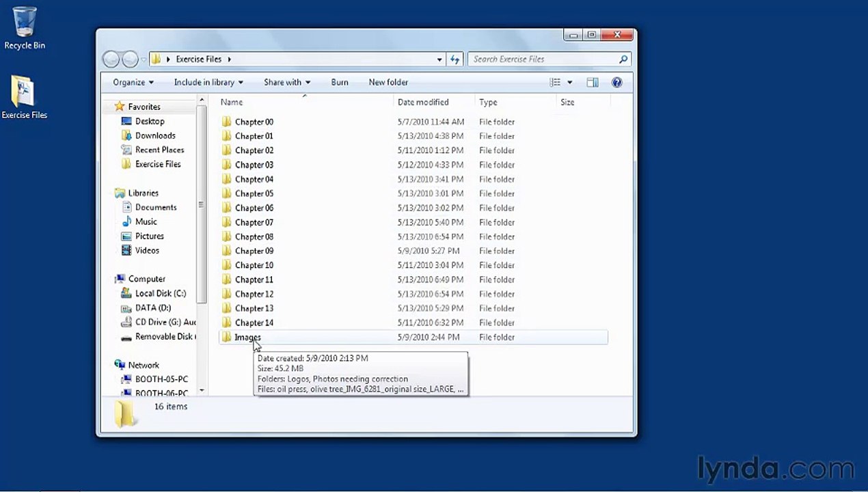Click the Burn toolbar button
Image resolution: width=868 pixels, height=492 pixels.
coord(340,82)
